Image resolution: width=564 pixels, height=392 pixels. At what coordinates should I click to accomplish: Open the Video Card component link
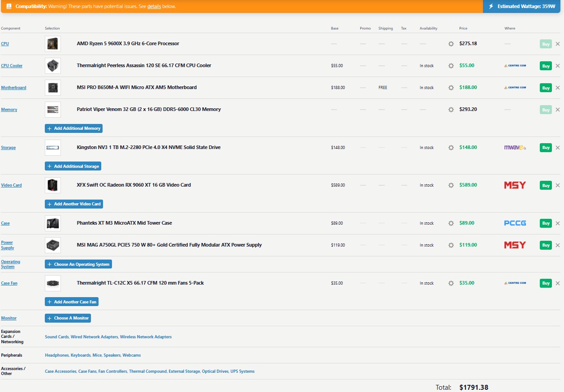click(x=11, y=185)
